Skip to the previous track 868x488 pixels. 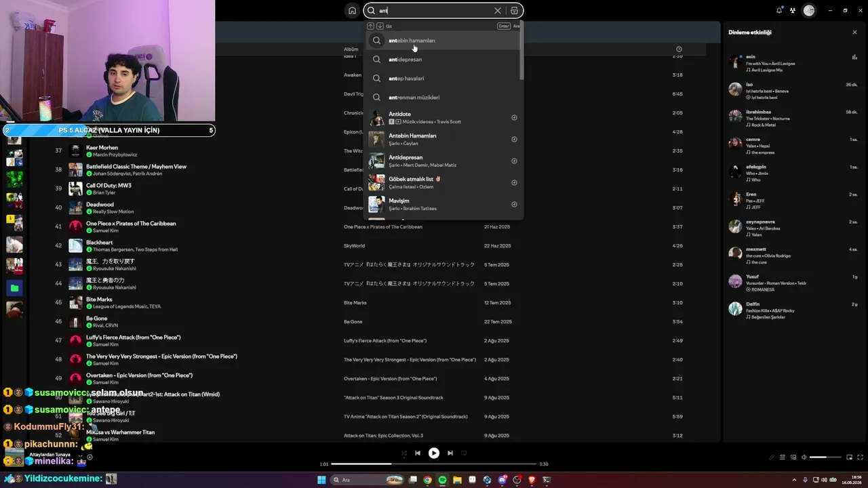click(x=418, y=453)
